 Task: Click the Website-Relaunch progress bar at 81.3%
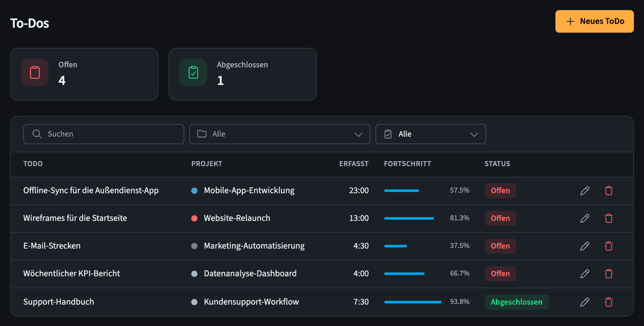(x=414, y=218)
